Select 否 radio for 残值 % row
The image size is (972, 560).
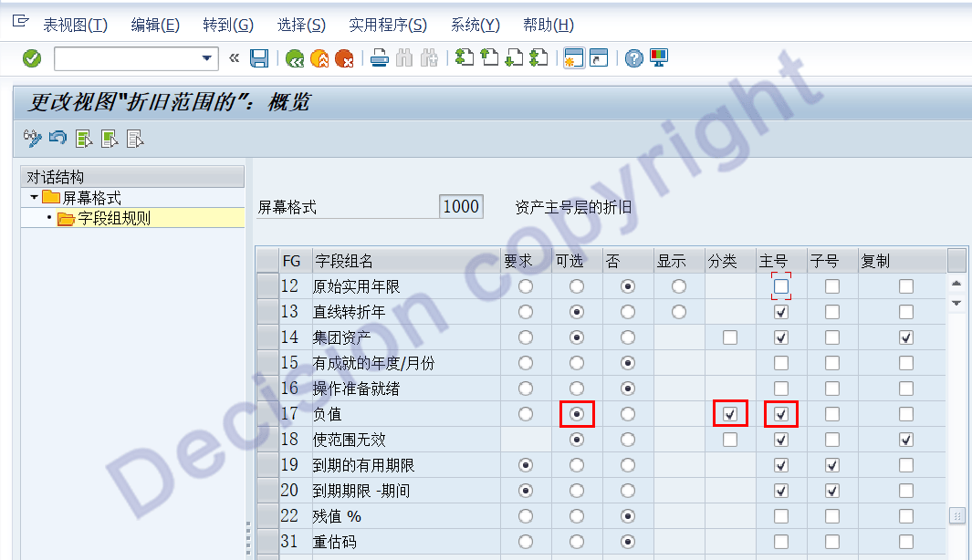coord(628,516)
